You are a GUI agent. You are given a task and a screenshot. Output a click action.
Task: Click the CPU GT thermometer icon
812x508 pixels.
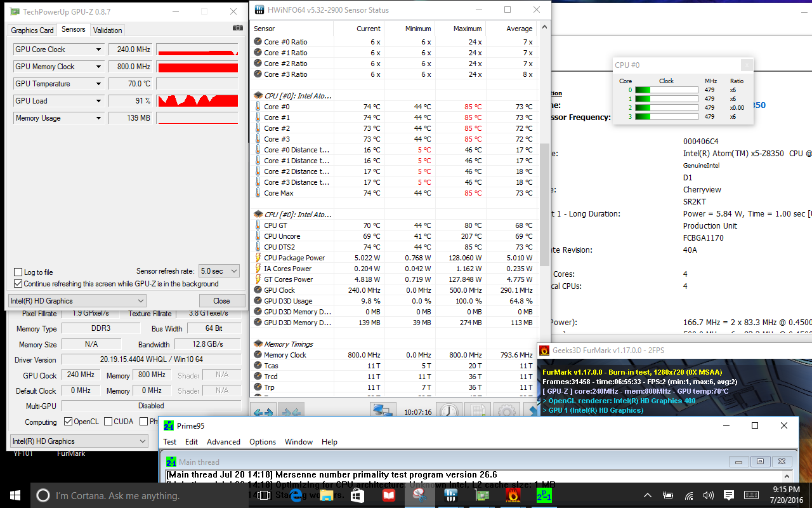[258, 225]
